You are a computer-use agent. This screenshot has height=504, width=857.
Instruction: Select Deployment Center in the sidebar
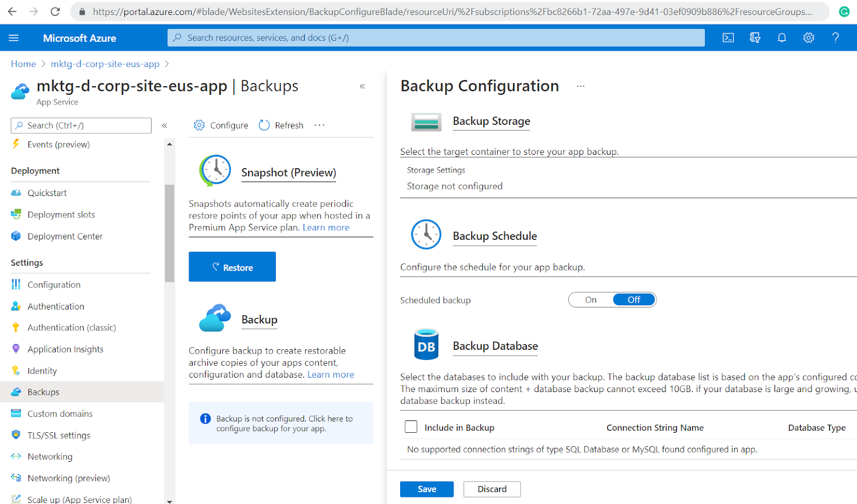click(x=64, y=236)
